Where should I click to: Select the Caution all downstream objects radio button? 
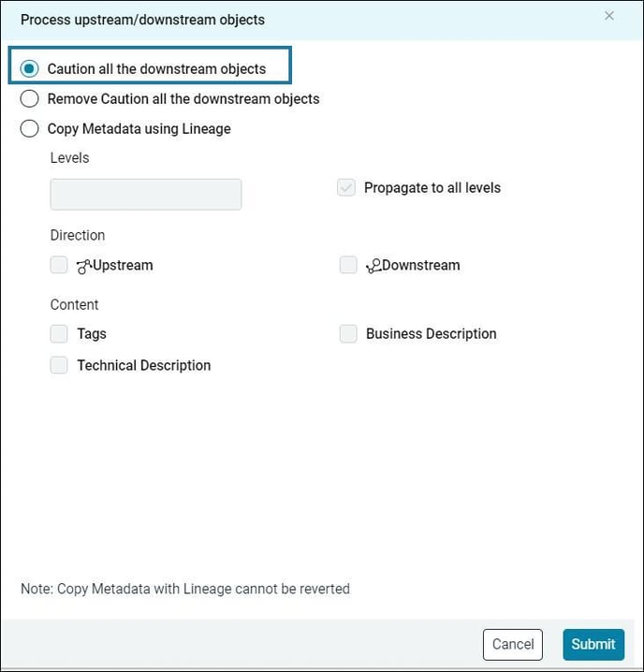pyautogui.click(x=30, y=68)
